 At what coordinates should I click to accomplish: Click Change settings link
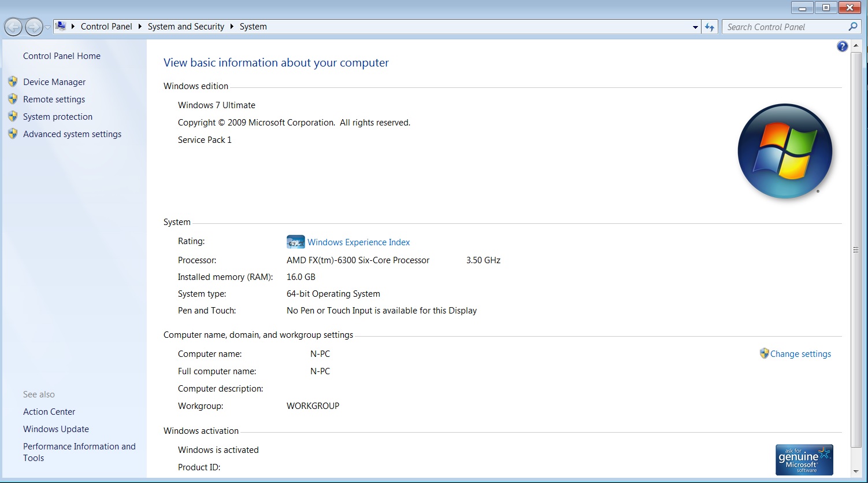tap(800, 354)
